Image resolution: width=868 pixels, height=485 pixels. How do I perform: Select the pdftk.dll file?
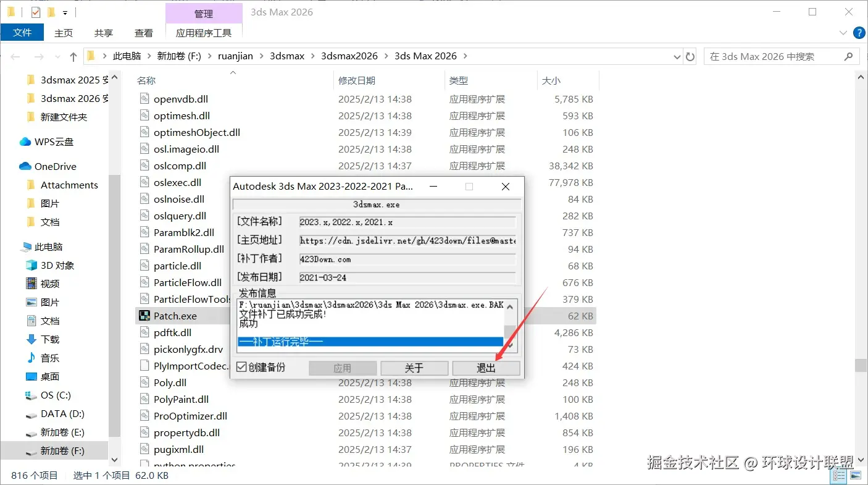172,332
